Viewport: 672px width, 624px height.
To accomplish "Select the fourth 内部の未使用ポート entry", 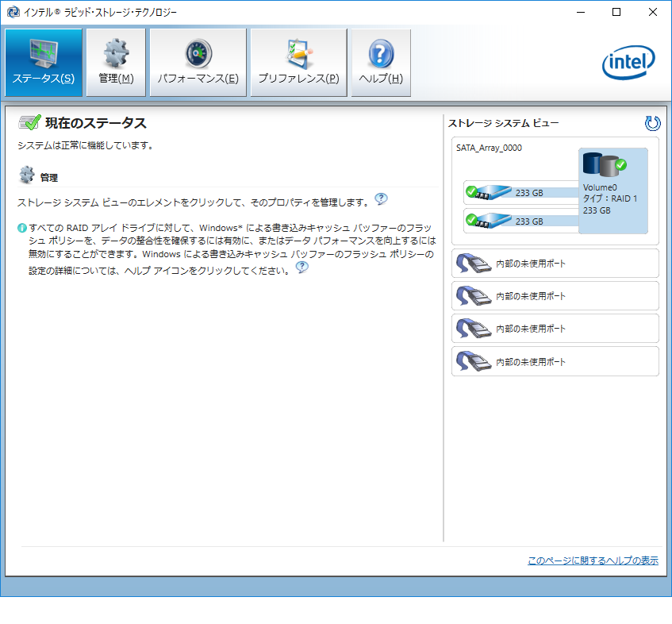I will tap(555, 361).
